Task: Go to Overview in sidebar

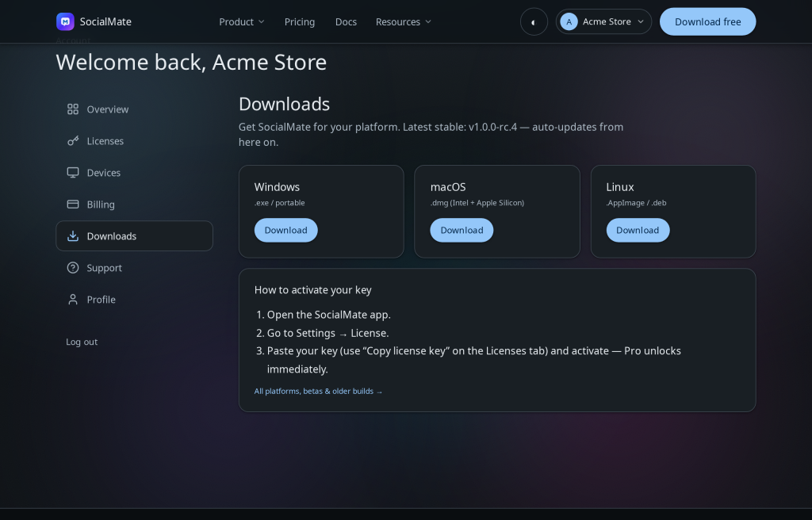Action: pos(134,109)
